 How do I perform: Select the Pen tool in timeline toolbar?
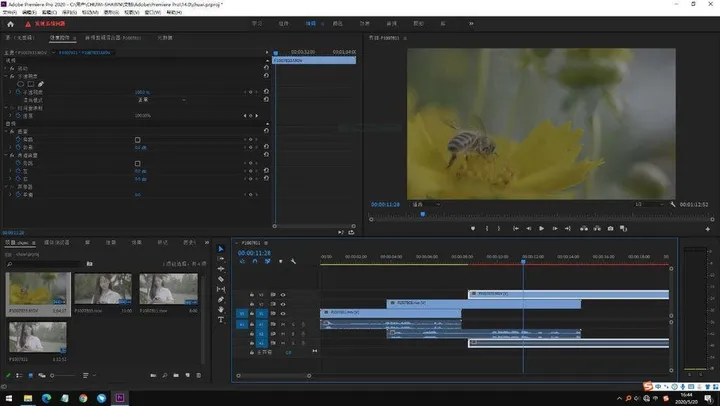[x=222, y=299]
